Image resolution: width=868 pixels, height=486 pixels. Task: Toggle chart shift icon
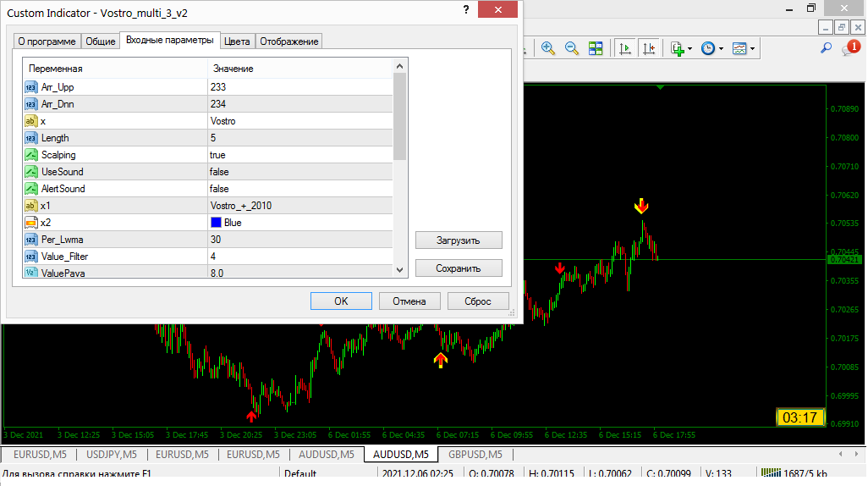tap(649, 48)
